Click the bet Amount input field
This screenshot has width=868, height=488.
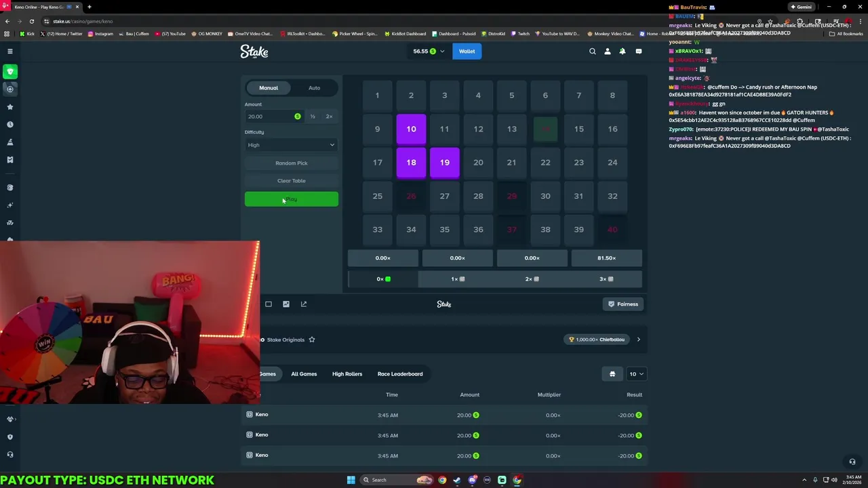274,117
